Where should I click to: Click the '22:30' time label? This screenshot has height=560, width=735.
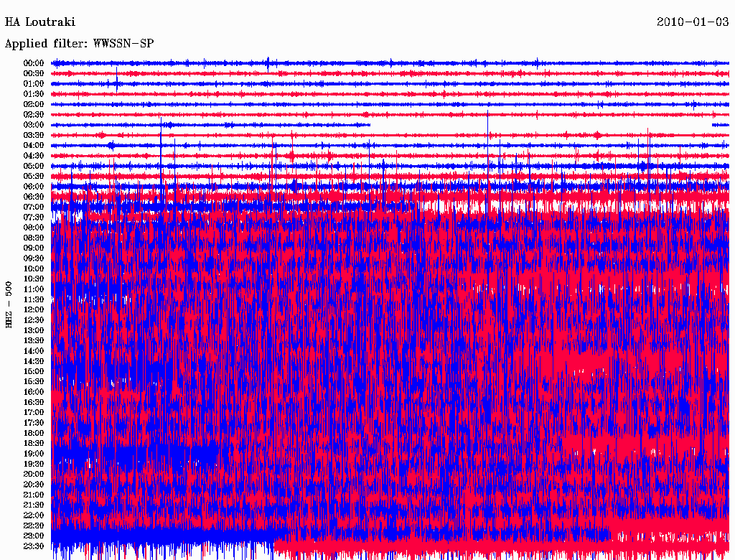pos(34,526)
